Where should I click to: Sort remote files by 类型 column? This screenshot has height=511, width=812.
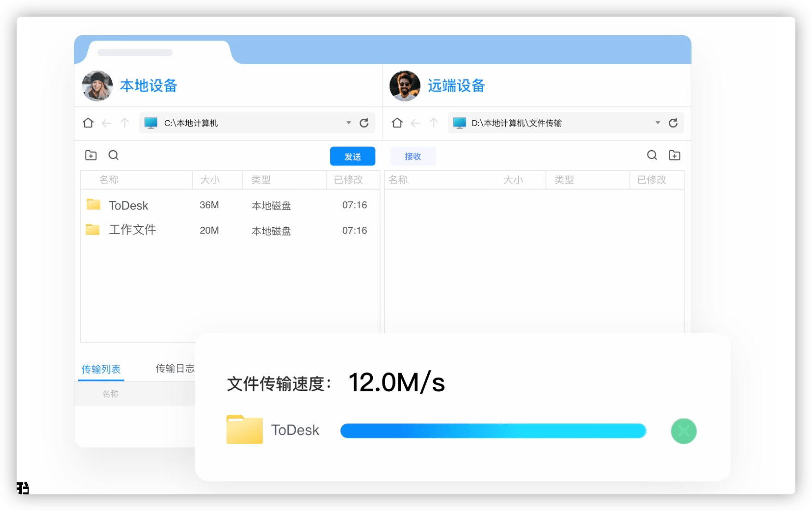point(564,180)
